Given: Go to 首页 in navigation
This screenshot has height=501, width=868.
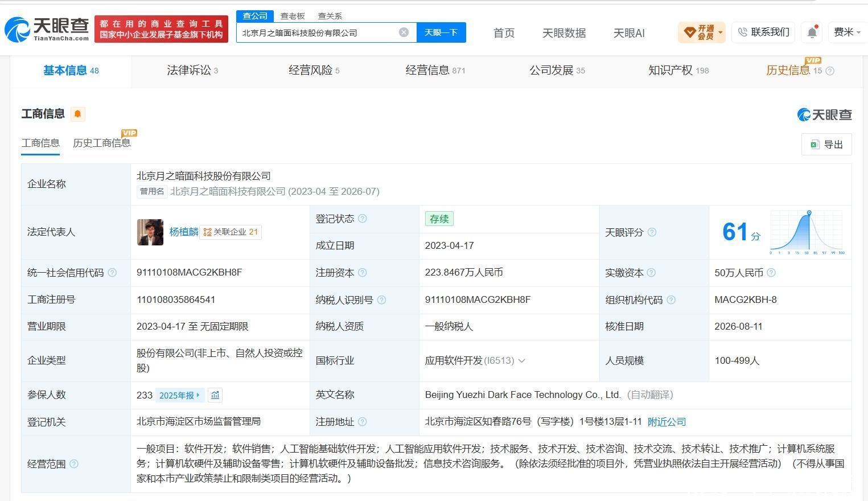Looking at the screenshot, I should coord(504,33).
